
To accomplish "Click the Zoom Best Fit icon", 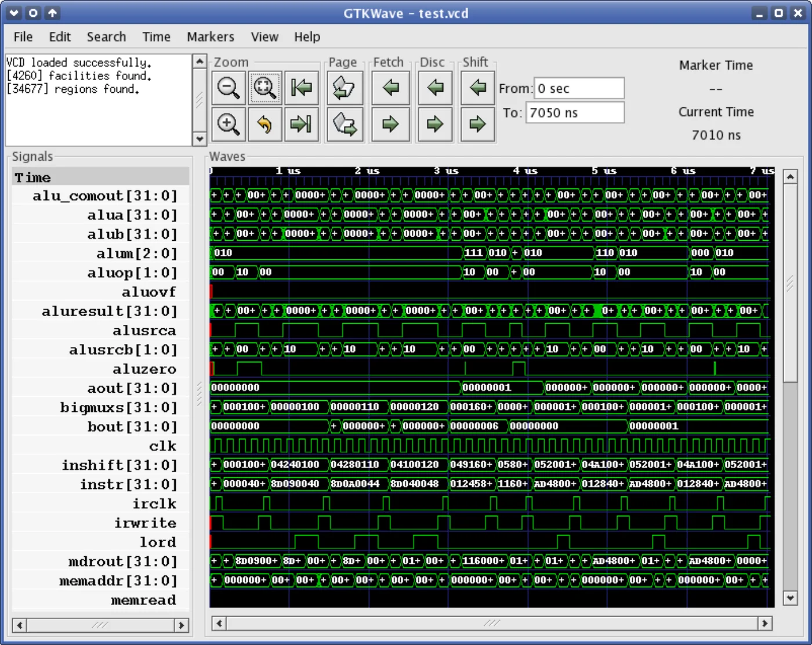I will coord(265,88).
